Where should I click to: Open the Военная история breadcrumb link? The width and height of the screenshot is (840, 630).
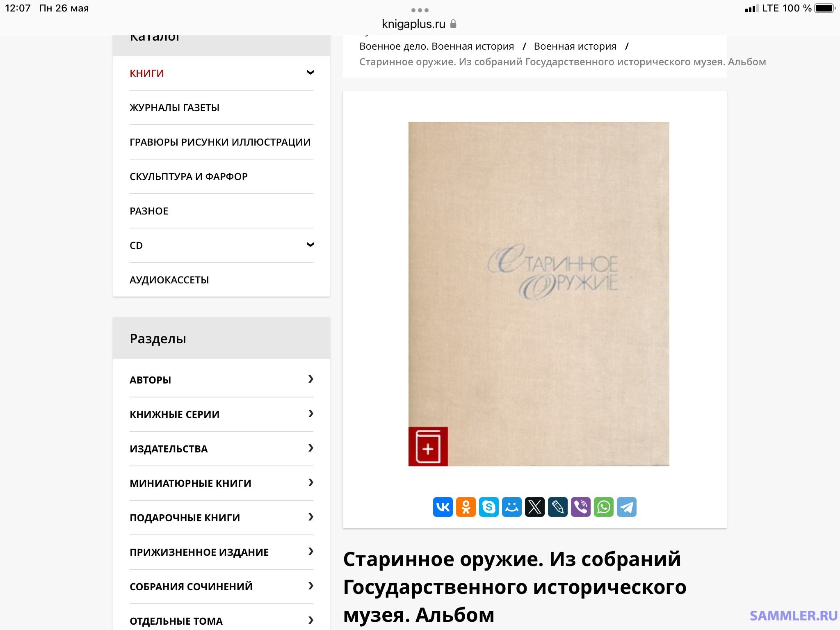click(x=575, y=46)
